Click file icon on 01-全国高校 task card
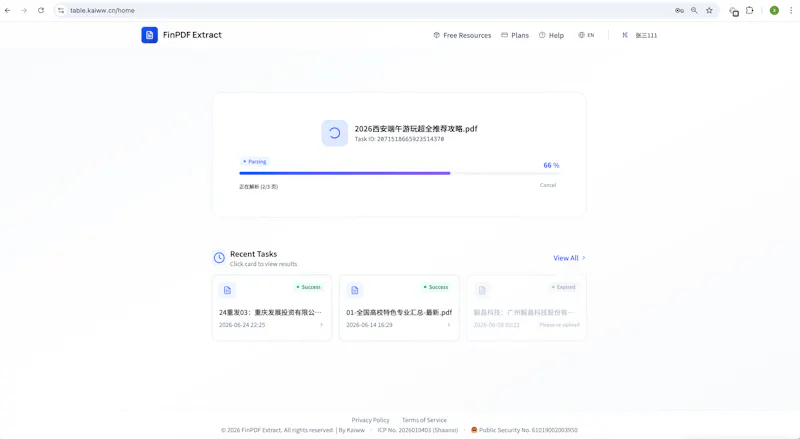Image resolution: width=800 pixels, height=439 pixels. [x=355, y=290]
